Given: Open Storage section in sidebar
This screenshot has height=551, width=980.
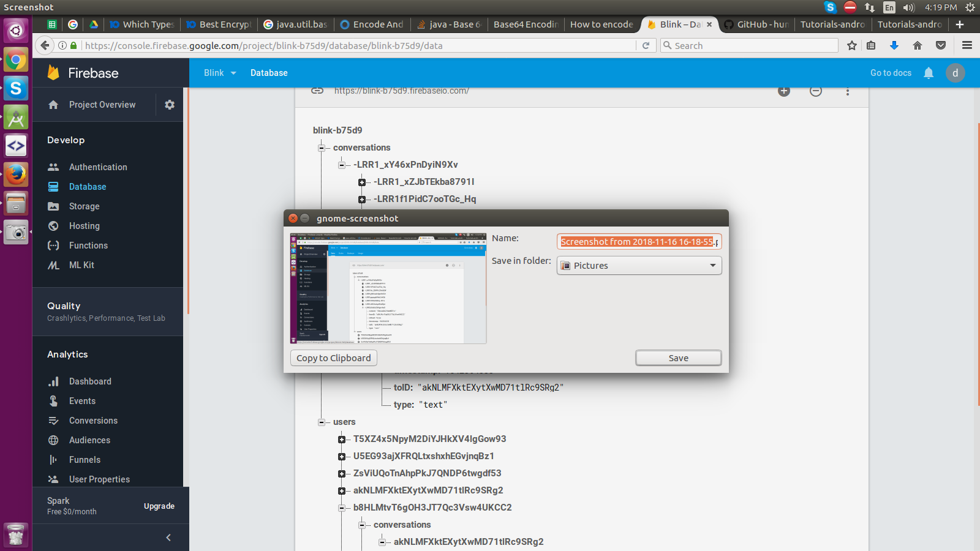Looking at the screenshot, I should (x=84, y=206).
